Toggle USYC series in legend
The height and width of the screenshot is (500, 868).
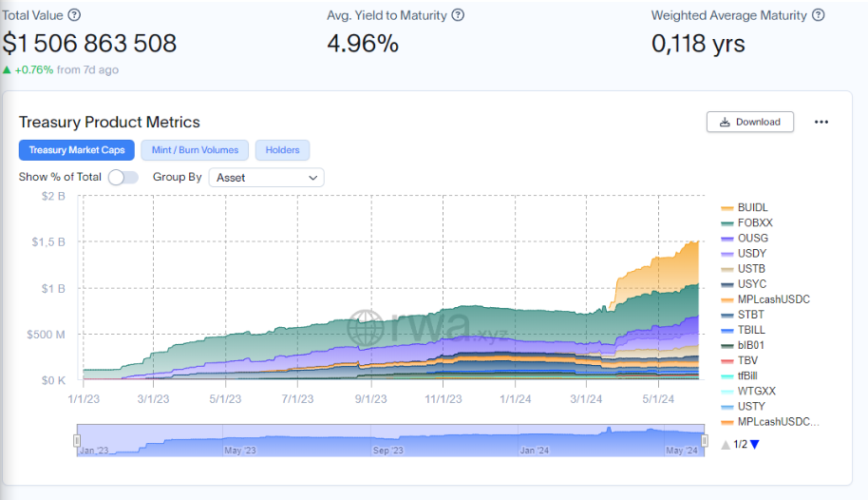point(744,284)
